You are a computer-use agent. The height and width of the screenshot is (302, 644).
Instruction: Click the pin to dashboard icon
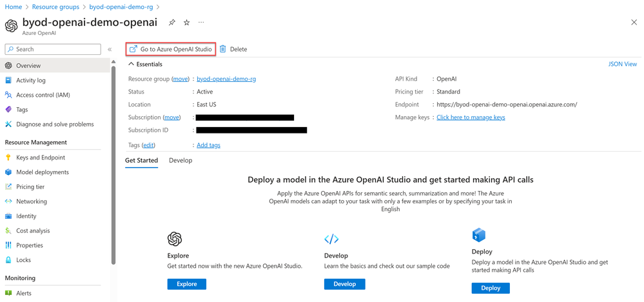click(x=172, y=23)
